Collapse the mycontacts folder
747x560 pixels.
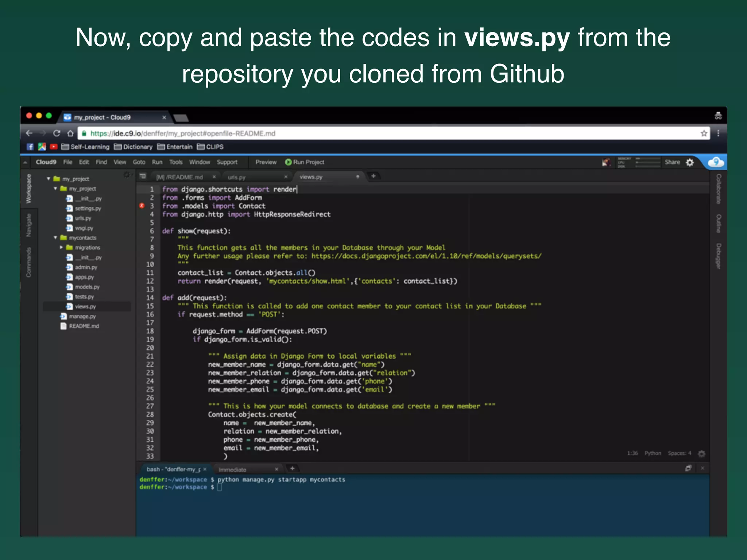pos(55,238)
